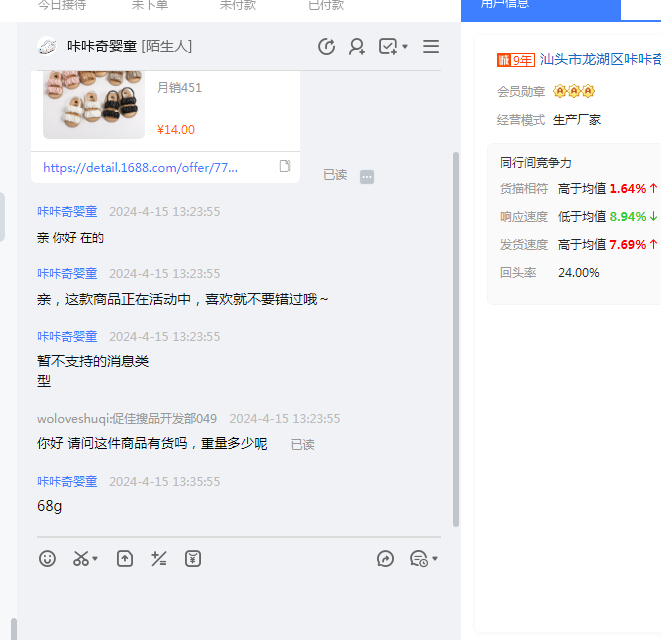Viewport: 661px width, 640px height.
Task: Switch to the 未付款 tab
Action: tap(237, 5)
